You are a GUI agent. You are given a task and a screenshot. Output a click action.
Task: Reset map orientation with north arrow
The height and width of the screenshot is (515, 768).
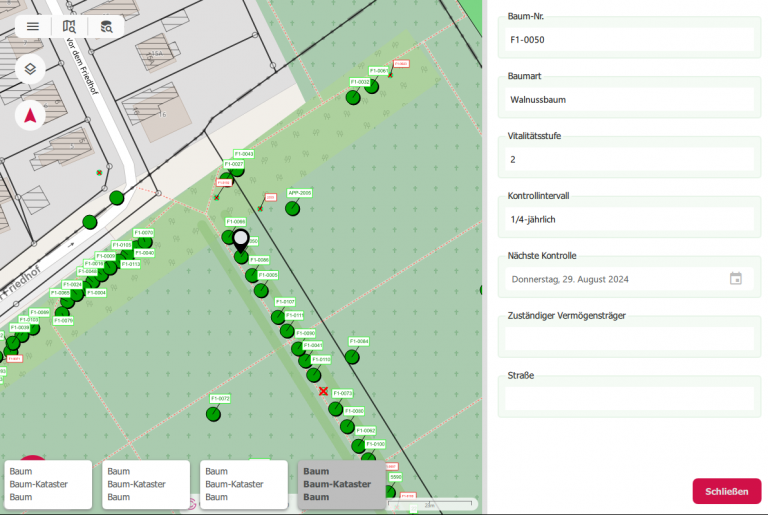click(30, 116)
